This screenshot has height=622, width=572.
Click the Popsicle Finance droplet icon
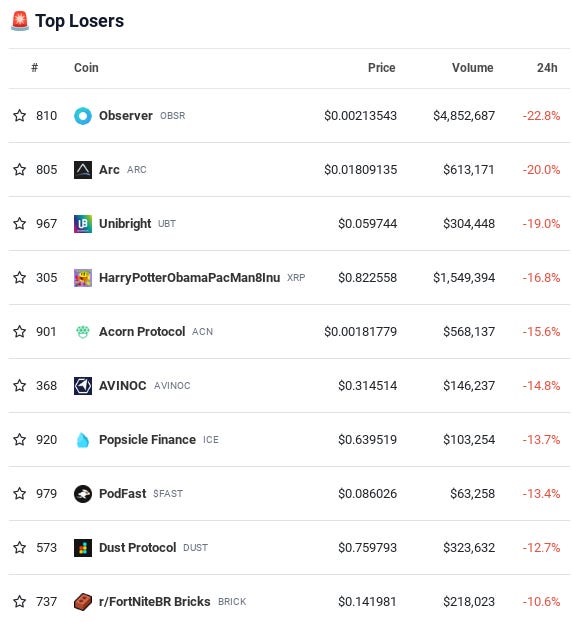click(83, 440)
